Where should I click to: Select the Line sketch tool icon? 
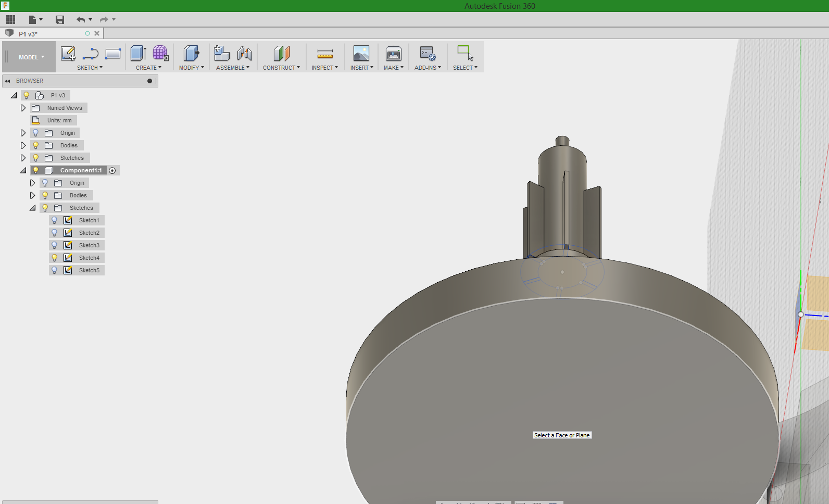[x=91, y=53]
